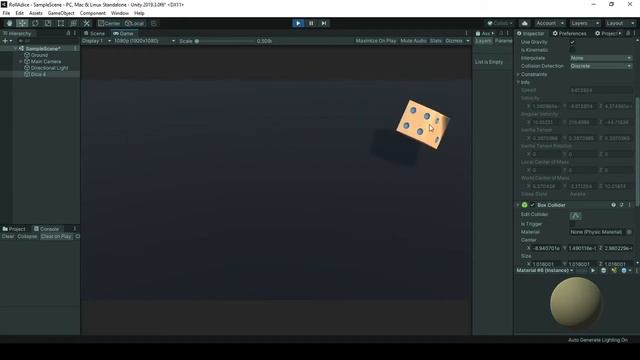The width and height of the screenshot is (640, 360).
Task: Open the Account dropdown
Action: click(x=550, y=23)
